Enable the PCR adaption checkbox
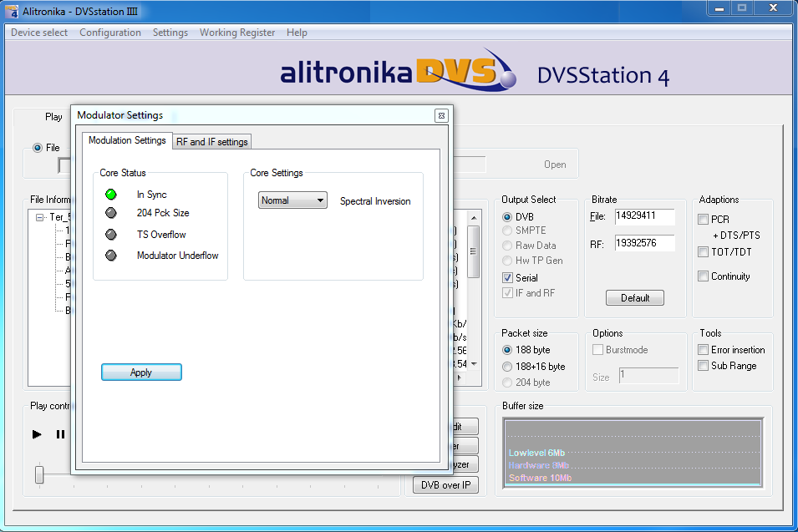798x532 pixels. 704,220
